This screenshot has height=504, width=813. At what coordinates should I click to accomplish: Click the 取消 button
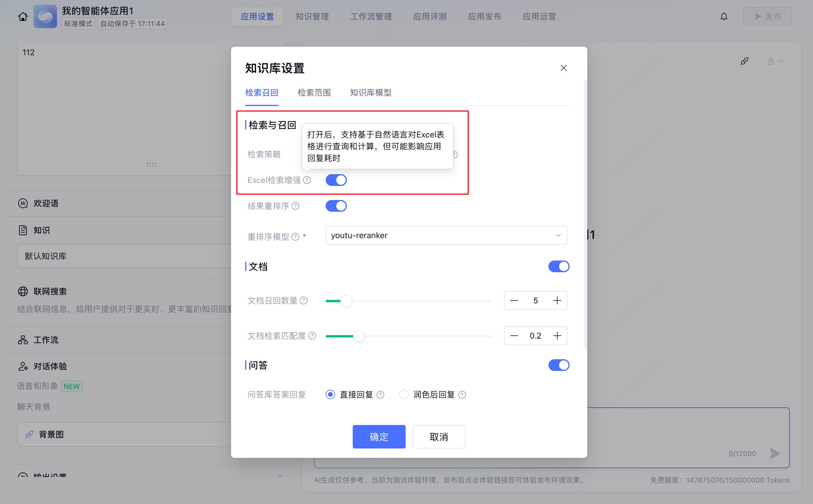(439, 437)
